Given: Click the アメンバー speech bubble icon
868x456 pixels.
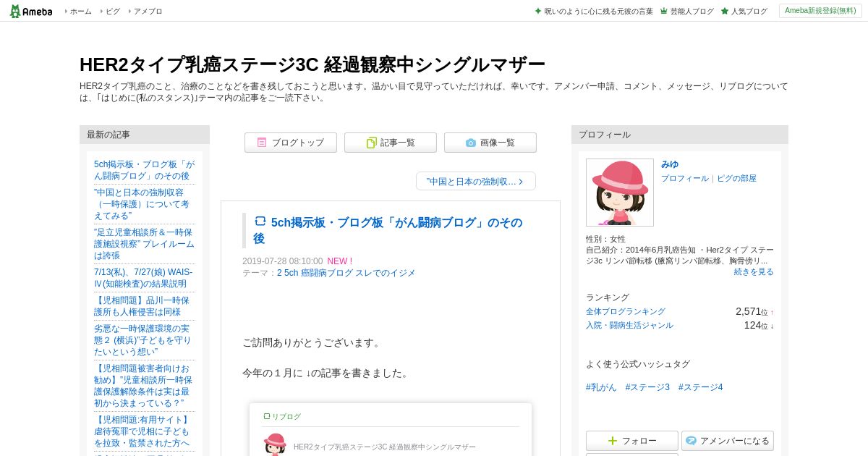Looking at the screenshot, I should coord(691,441).
